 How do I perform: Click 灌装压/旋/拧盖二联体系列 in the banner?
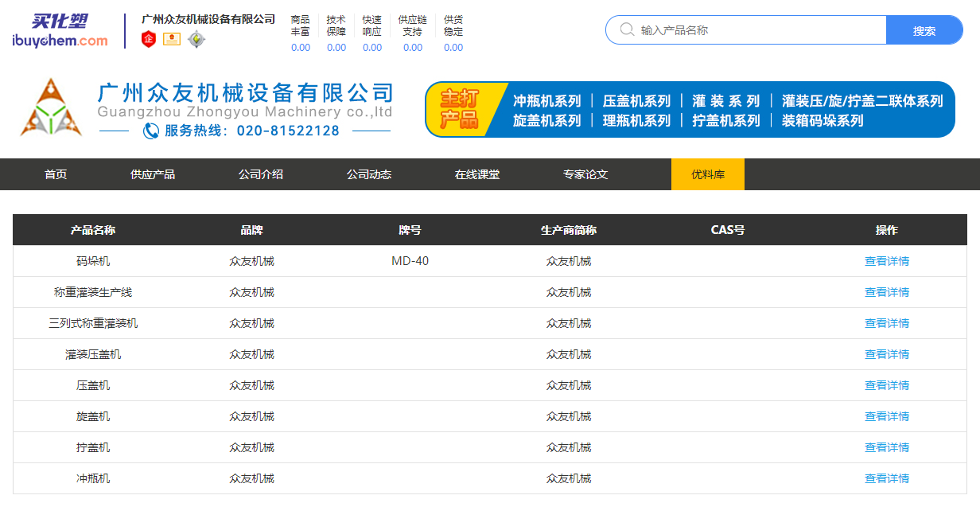pos(862,101)
